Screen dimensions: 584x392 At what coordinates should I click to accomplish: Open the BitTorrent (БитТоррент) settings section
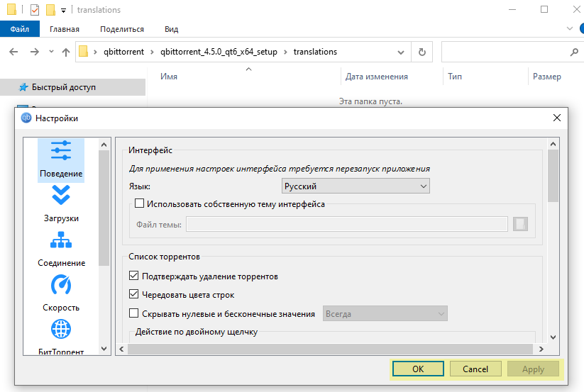click(x=61, y=337)
